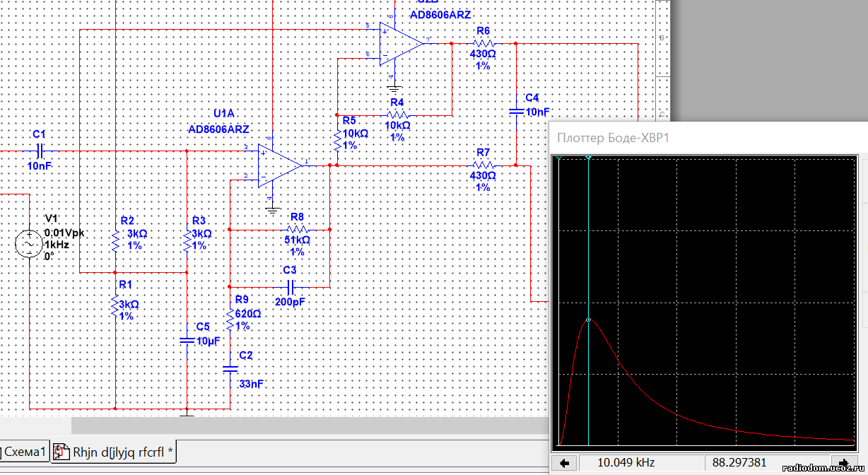This screenshot has width=868, height=475.
Task: Select the U1A op-amp triangle symbol
Action: point(280,165)
